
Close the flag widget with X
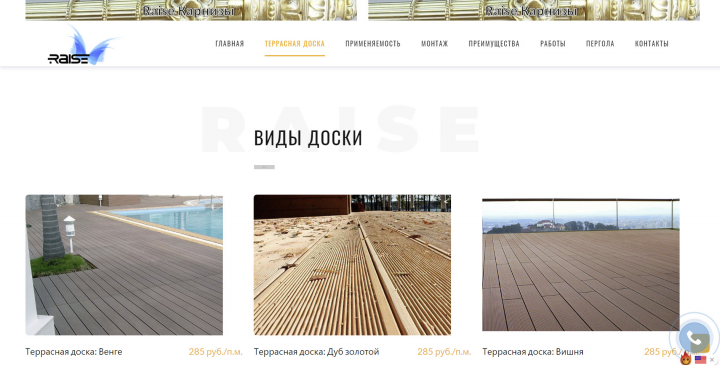(x=712, y=359)
